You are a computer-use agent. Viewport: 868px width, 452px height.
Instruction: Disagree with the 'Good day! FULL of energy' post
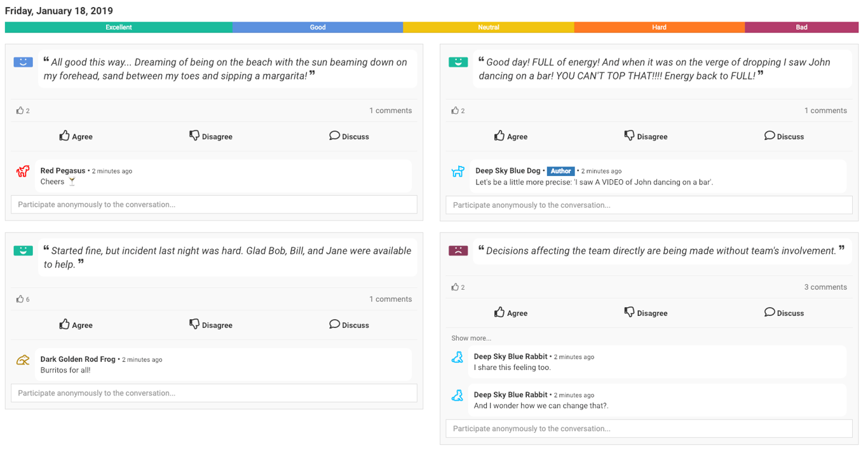646,136
